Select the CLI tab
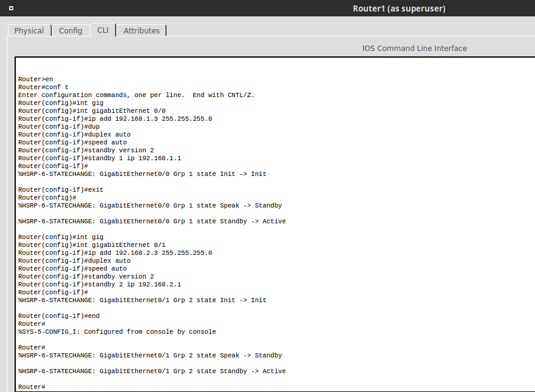This screenshot has width=535, height=392. [x=103, y=29]
